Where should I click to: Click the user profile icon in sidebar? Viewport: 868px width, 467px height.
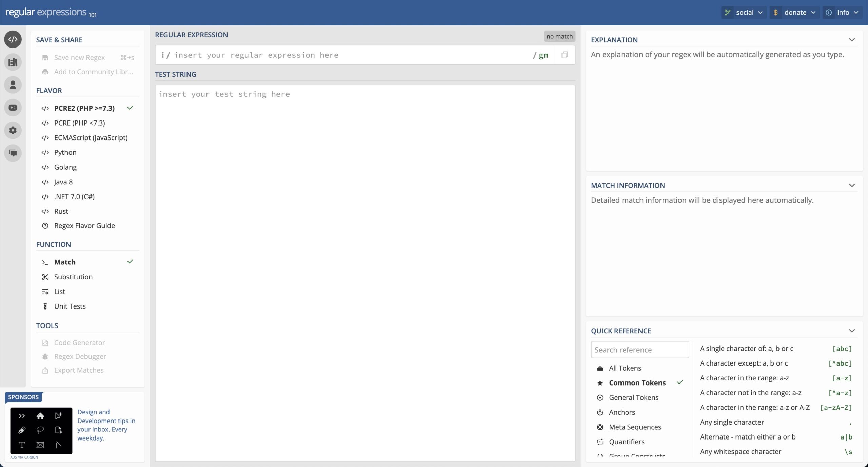point(13,85)
